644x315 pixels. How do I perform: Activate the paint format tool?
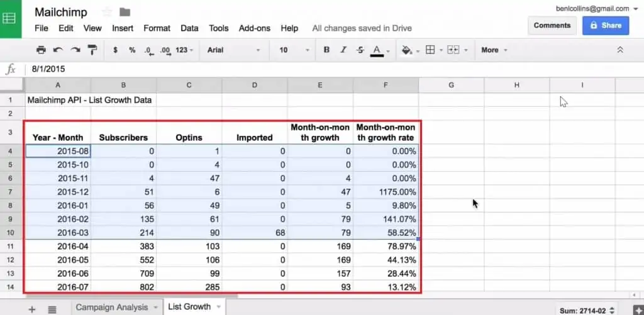pyautogui.click(x=92, y=50)
